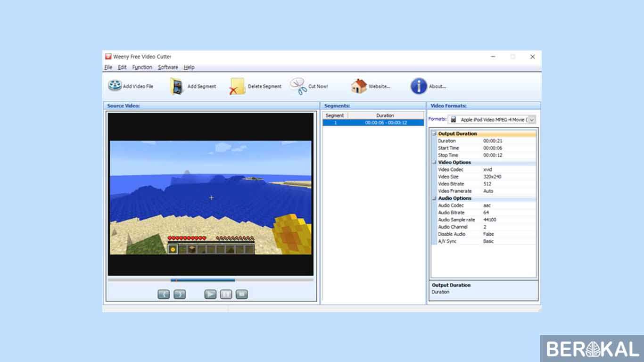Start cutting with Cut Now scissors icon
The image size is (644, 362).
coord(298,86)
